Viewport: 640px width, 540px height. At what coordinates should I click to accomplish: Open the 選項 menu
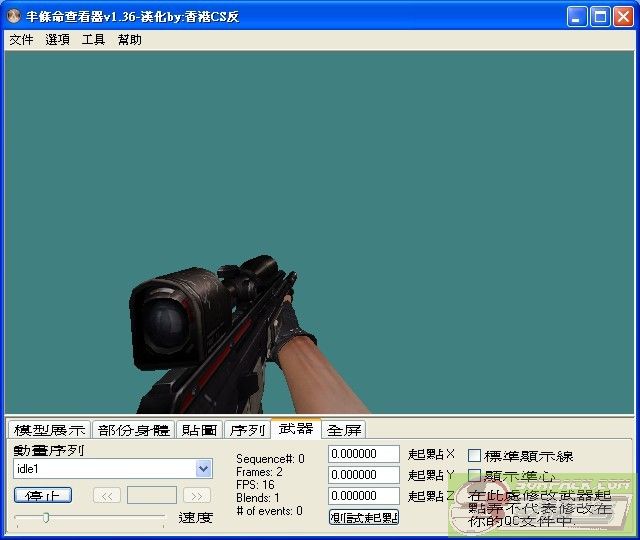57,40
